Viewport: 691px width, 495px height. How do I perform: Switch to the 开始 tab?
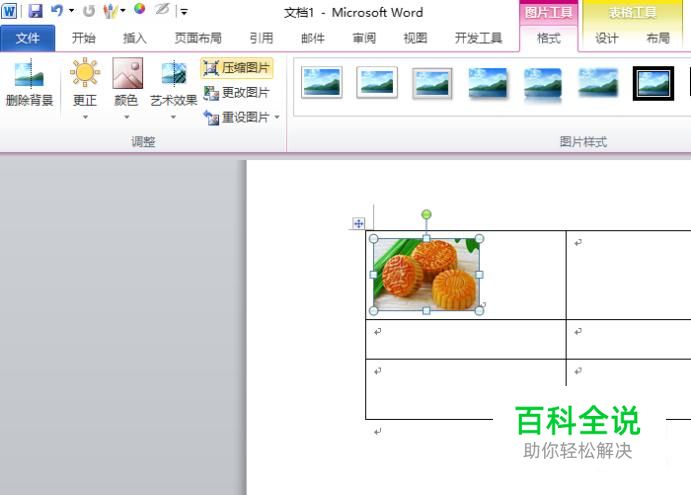click(84, 38)
